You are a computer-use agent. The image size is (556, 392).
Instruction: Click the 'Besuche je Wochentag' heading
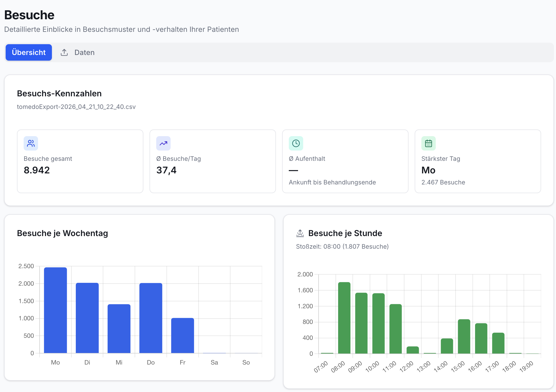coord(62,233)
